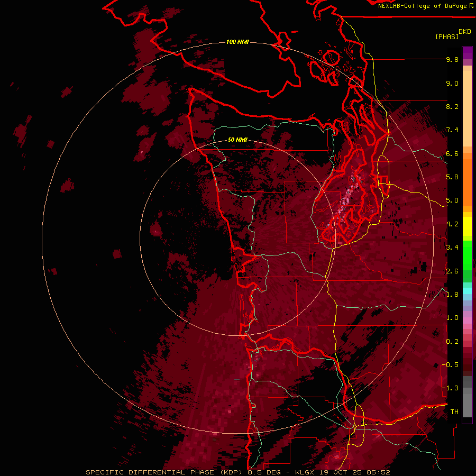Click the 9.8 scale value

[452, 59]
